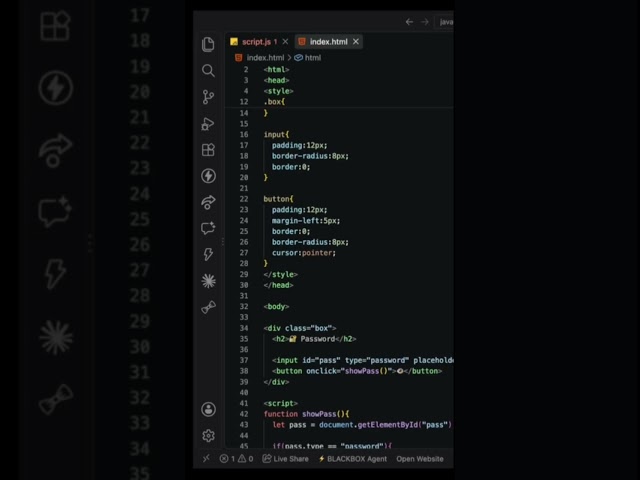The image size is (640, 480).
Task: Launch BLACKBOX Agent from status bar
Action: pyautogui.click(x=352, y=458)
